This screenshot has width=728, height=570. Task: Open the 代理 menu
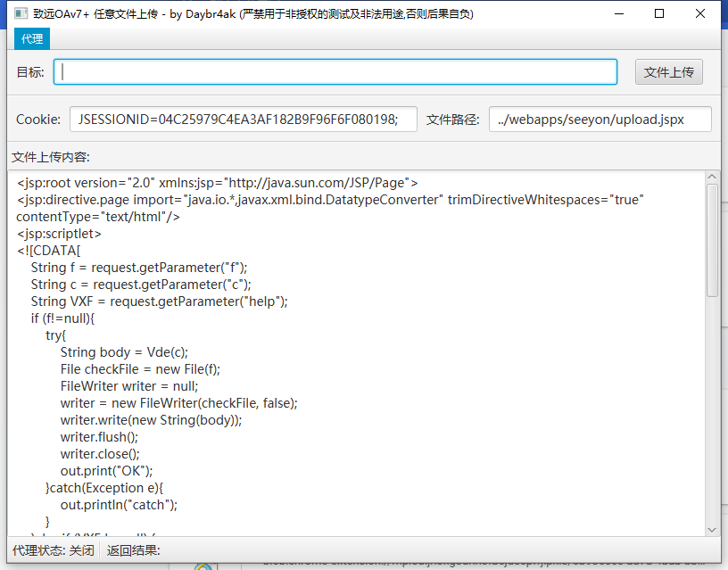pyautogui.click(x=32, y=39)
